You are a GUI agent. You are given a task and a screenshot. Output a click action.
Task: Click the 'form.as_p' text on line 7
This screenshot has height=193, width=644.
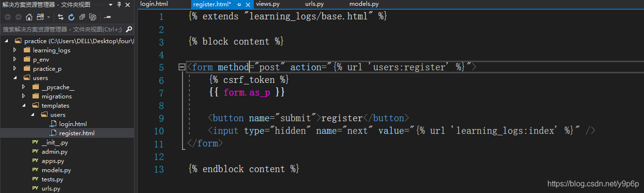click(247, 93)
